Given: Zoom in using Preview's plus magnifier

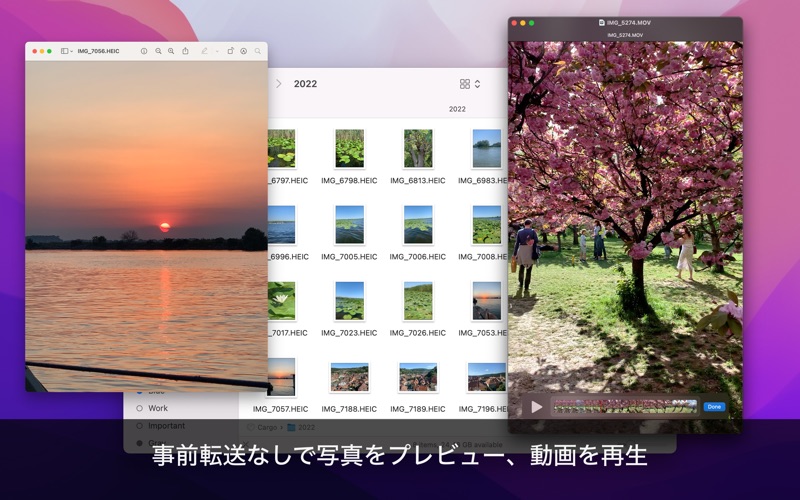Looking at the screenshot, I should pos(171,51).
